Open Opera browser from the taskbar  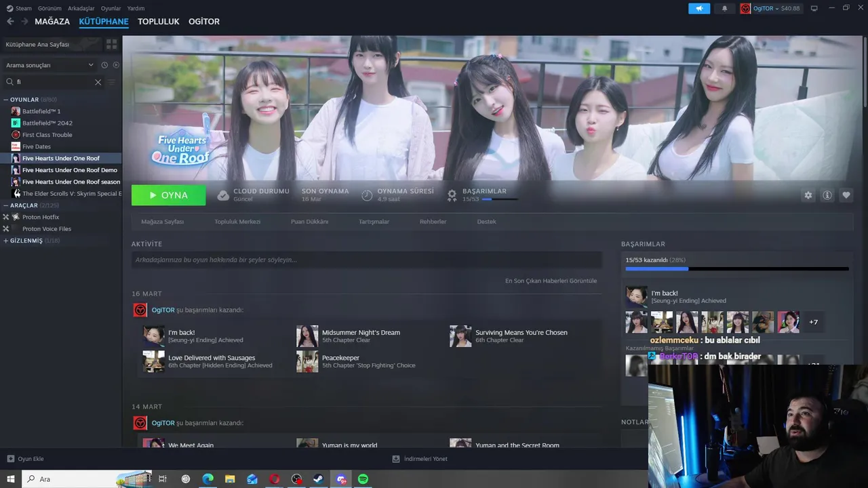[274, 479]
